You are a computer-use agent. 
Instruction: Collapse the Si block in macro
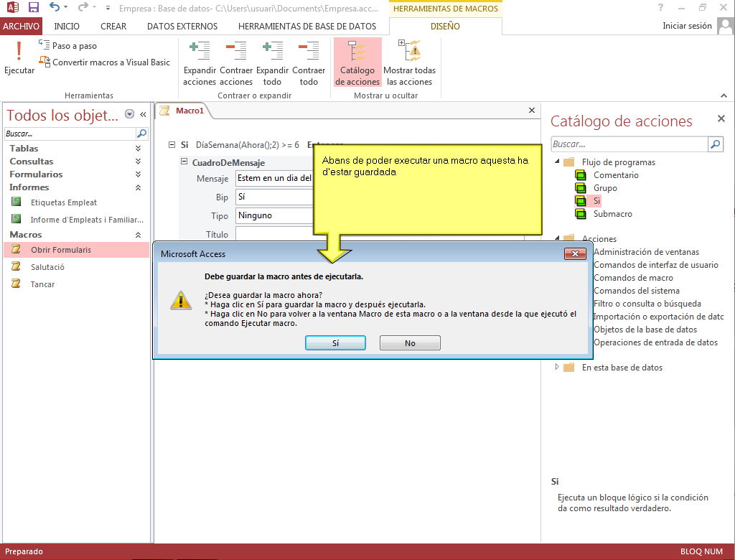coord(172,145)
